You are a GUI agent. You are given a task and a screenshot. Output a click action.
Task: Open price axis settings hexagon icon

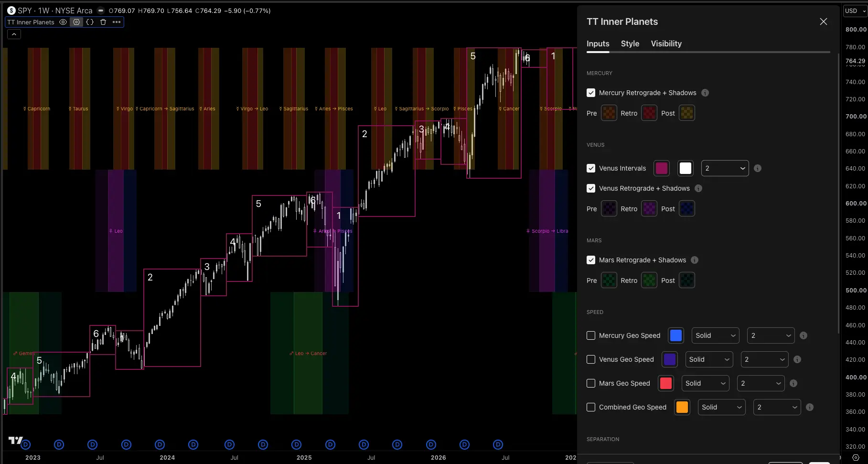(856, 457)
